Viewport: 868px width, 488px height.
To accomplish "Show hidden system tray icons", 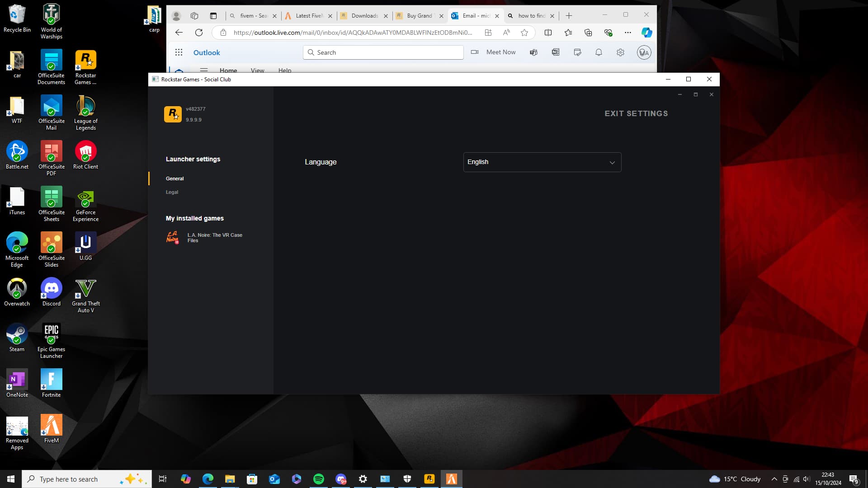I will (774, 479).
